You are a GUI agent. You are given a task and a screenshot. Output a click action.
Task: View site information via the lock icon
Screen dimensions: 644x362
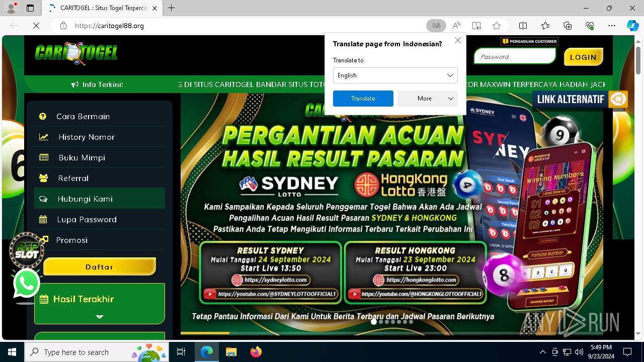click(63, 26)
